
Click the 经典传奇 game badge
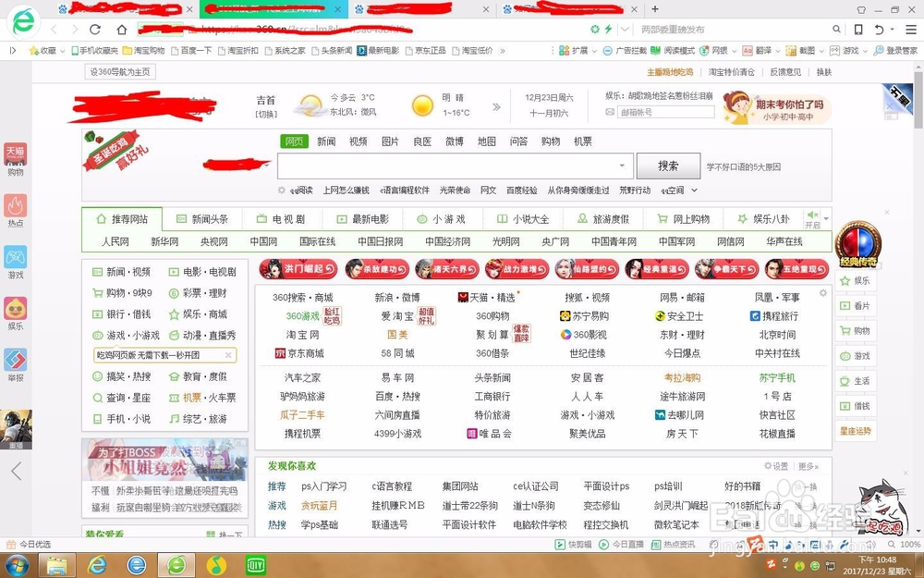(858, 243)
